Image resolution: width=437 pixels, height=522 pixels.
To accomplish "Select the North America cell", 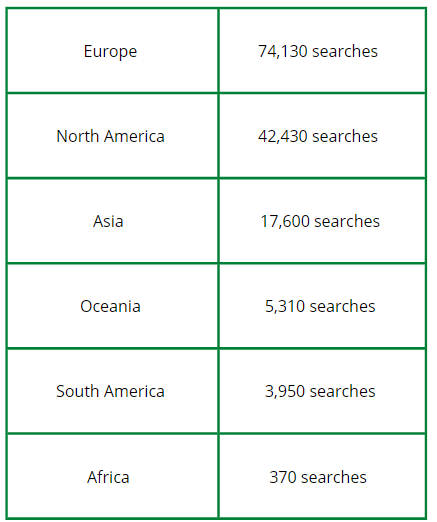I will pos(112,136).
